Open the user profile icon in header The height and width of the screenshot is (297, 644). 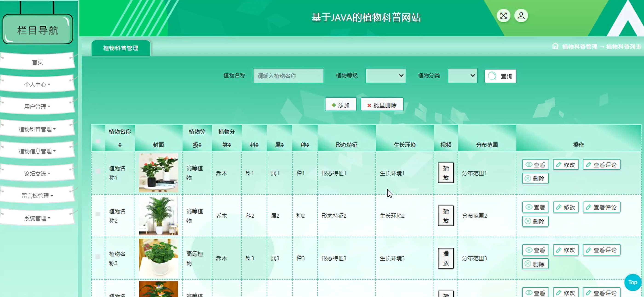click(521, 16)
